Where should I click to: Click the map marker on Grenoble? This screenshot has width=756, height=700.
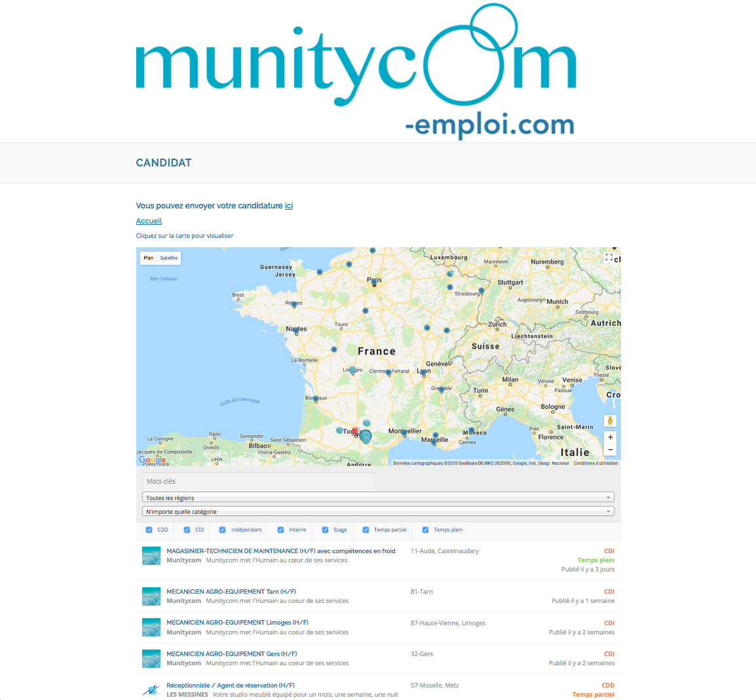click(x=441, y=389)
